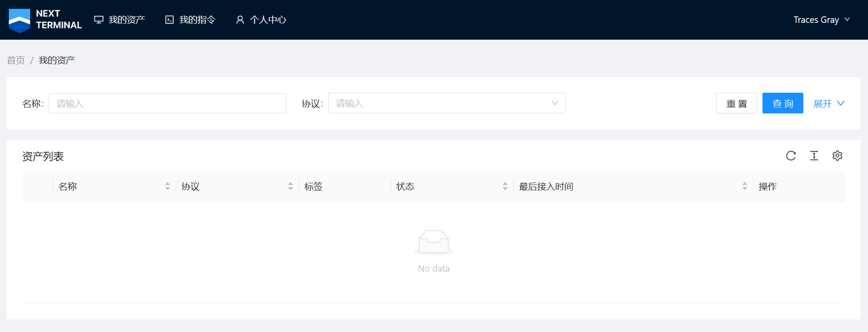Image resolution: width=868 pixels, height=332 pixels.
Task: Open the 协议 protocol dropdown
Action: (446, 103)
